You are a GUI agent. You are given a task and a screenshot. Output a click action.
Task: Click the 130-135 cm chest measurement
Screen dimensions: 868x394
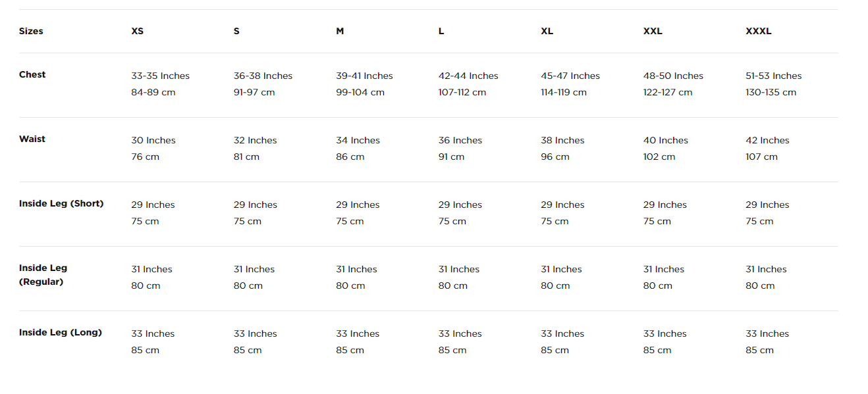point(771,92)
